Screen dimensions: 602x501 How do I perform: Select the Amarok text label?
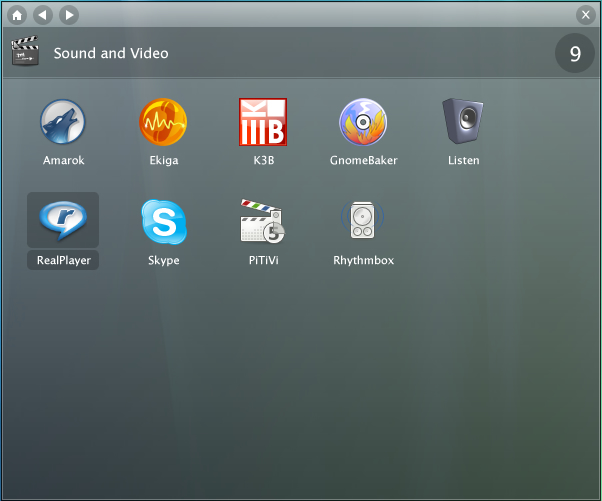coord(63,160)
